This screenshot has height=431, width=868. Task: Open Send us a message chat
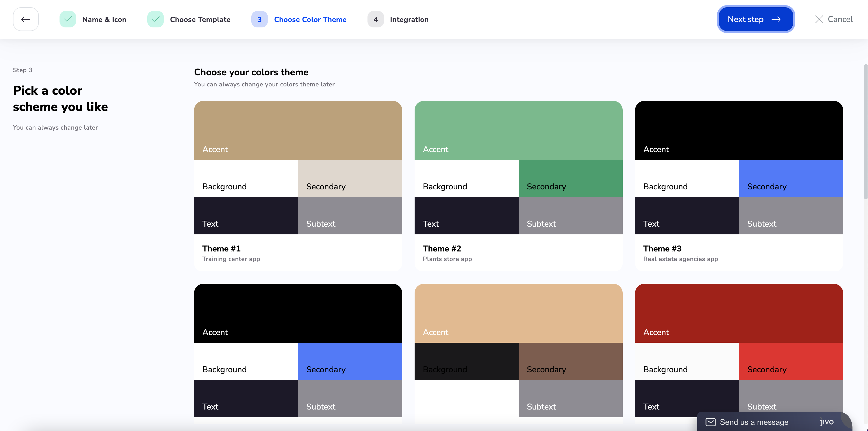754,422
